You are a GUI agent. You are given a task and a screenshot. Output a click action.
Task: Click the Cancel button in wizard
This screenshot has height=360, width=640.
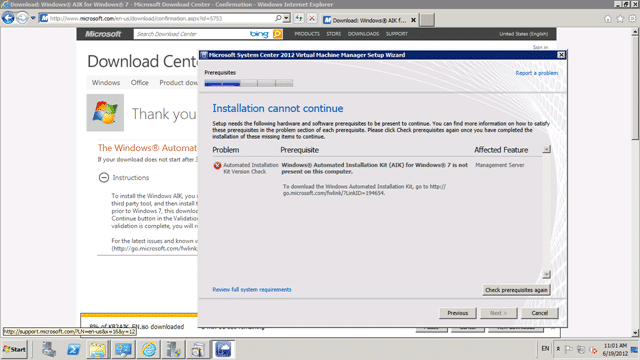(x=540, y=313)
